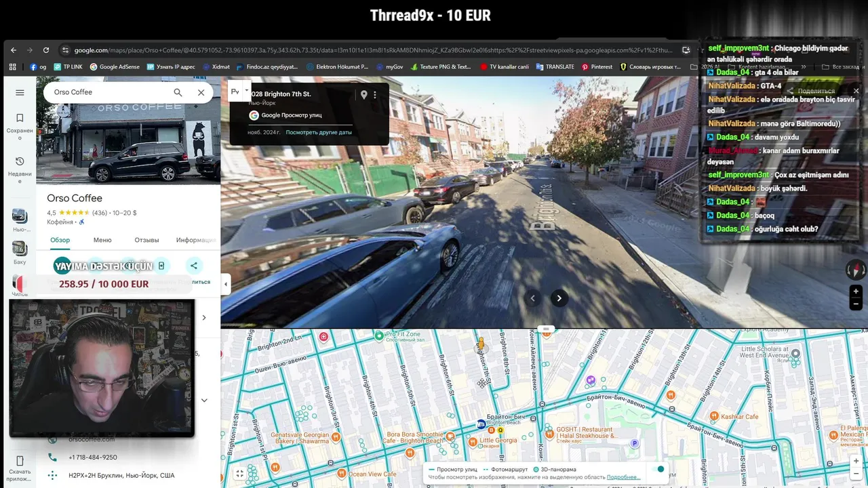Open the Узнать IP адрес bookmark

[x=170, y=67]
